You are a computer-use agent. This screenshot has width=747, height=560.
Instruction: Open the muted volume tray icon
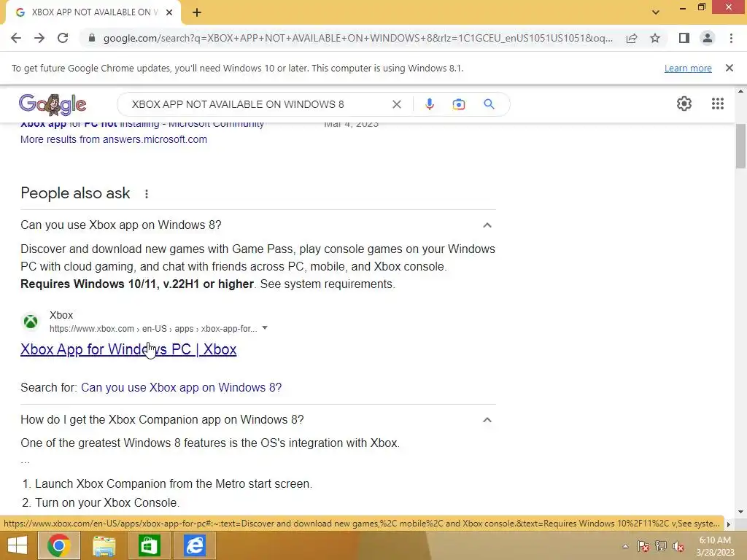tap(678, 546)
